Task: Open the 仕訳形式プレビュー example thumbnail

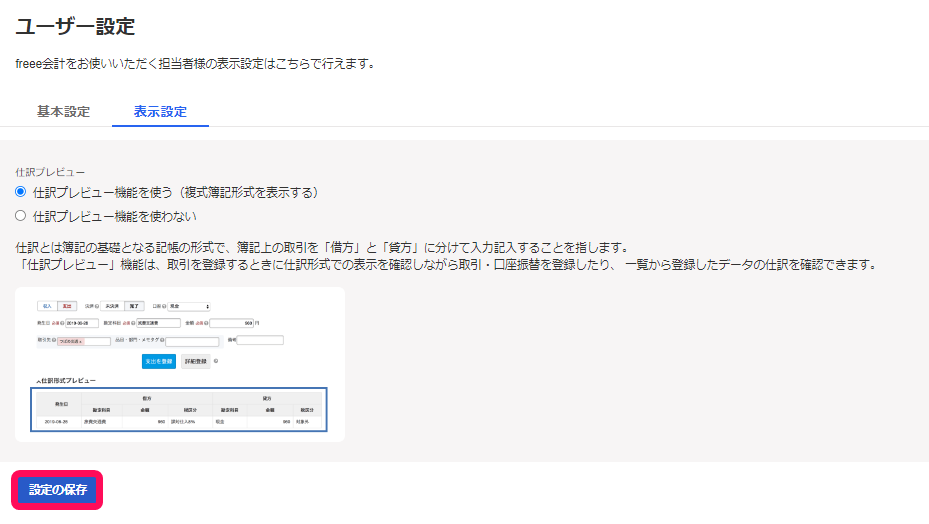Action: tap(180, 364)
